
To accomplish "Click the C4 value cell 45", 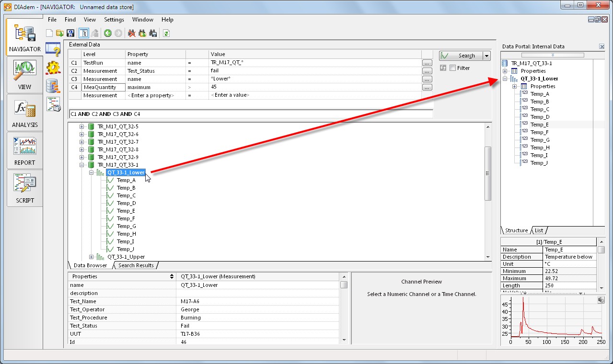I will (315, 87).
